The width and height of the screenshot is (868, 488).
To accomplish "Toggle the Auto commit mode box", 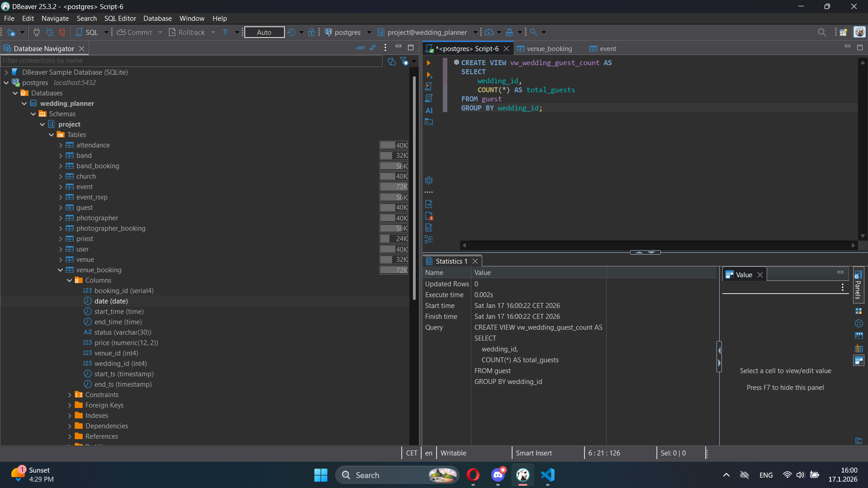I will tap(264, 32).
